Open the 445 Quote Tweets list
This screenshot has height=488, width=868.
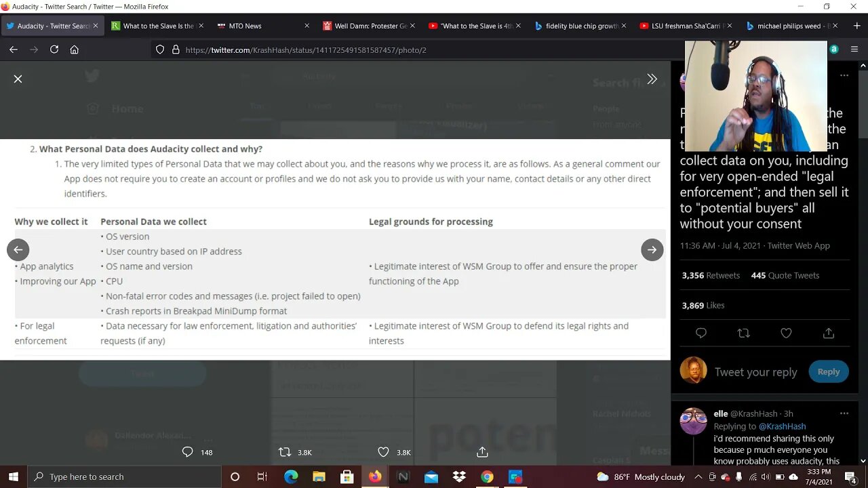coord(785,275)
